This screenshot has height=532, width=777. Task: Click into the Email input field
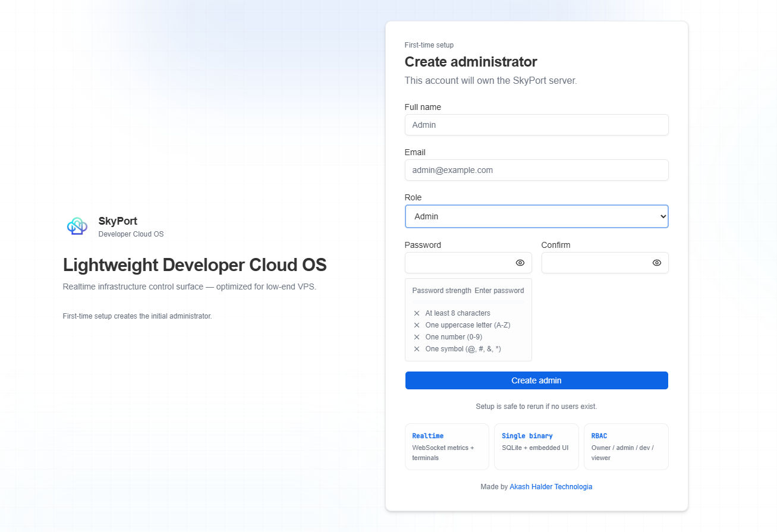coord(537,170)
